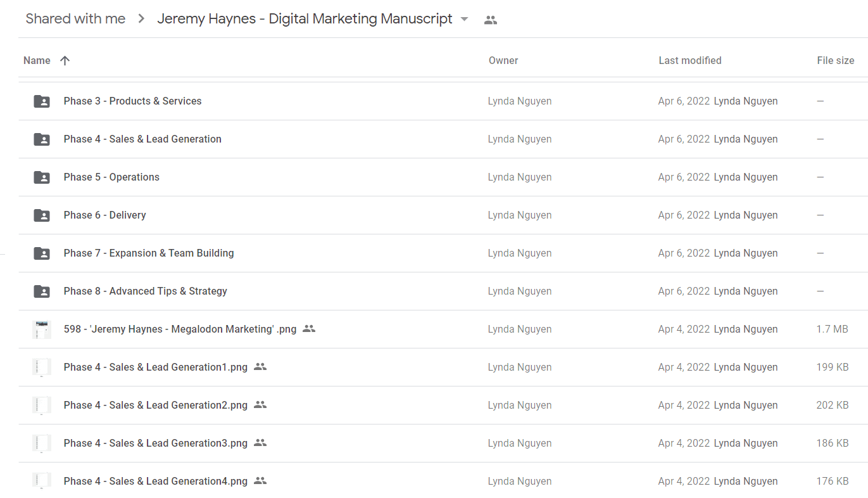Image resolution: width=868 pixels, height=498 pixels.
Task: Click the '186 KB' file size value
Action: coord(833,443)
